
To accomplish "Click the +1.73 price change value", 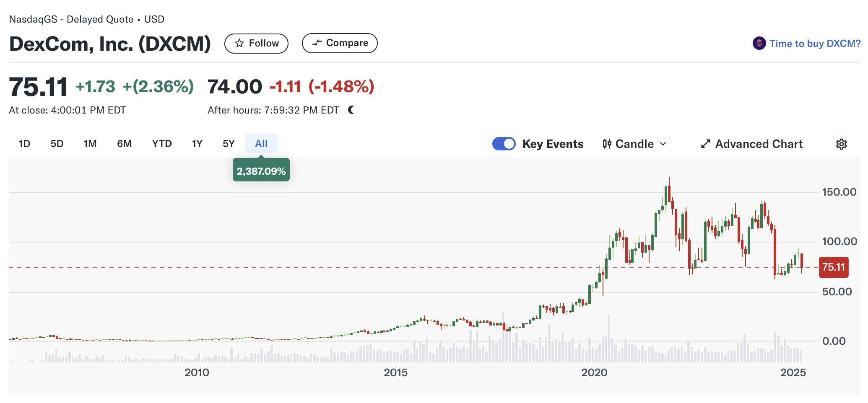I will [x=96, y=87].
